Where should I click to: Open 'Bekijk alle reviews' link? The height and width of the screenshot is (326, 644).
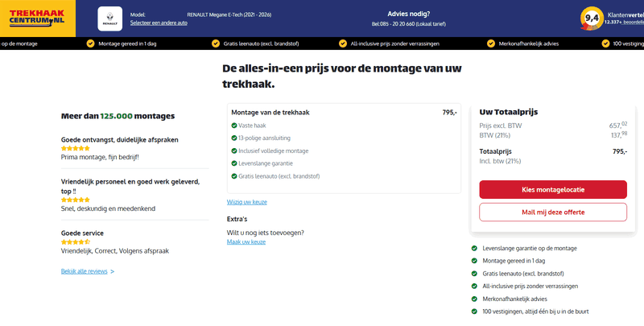point(85,271)
